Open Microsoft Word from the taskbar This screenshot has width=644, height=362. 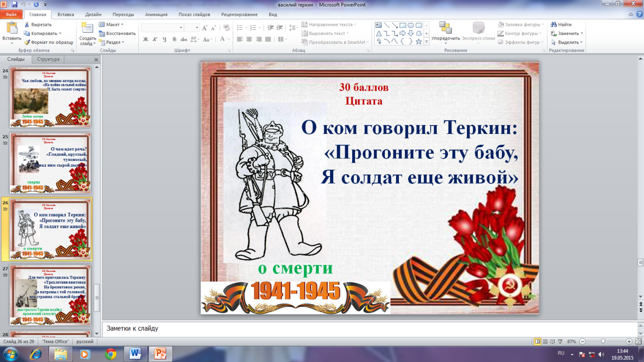(135, 354)
